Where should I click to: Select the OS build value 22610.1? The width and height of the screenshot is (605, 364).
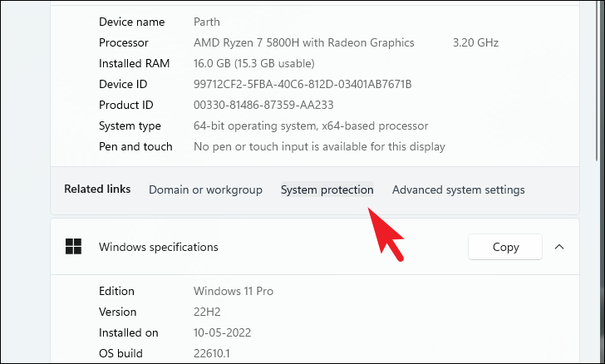212,353
